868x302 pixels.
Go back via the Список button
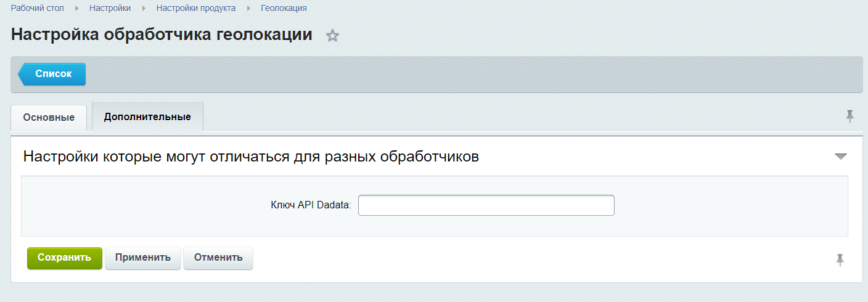52,74
